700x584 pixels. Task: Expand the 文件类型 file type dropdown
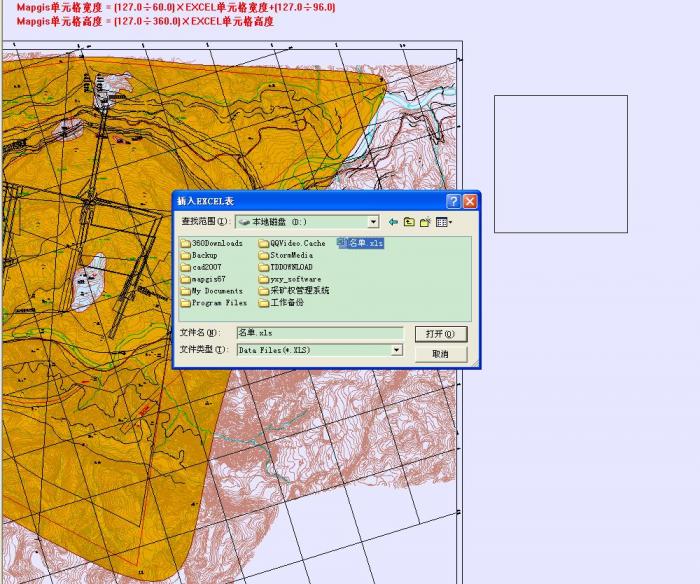click(396, 350)
